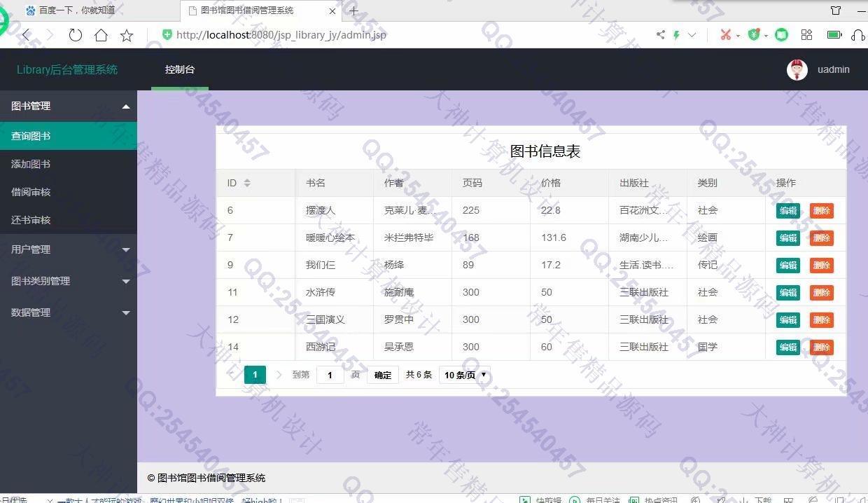Viewport: 868px width, 503px height.
Task: Click into the page number input field
Action: tap(330, 375)
